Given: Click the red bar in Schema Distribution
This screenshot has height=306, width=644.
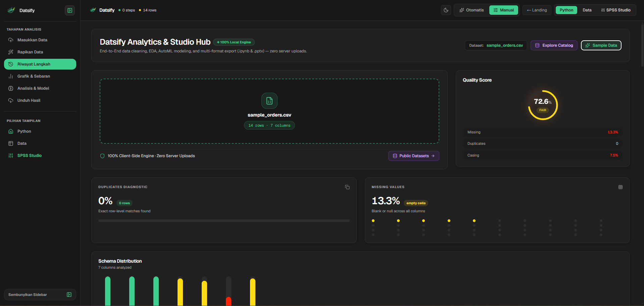Looking at the screenshot, I should tap(229, 301).
